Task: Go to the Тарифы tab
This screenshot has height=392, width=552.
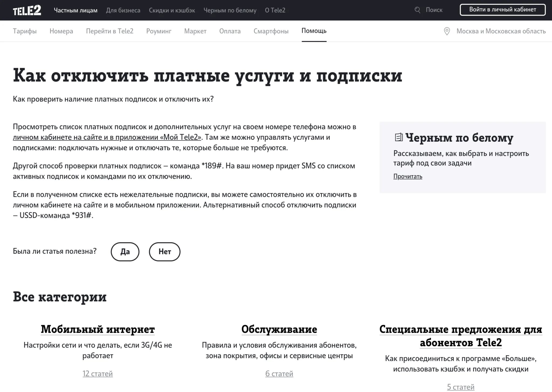Action: [x=25, y=31]
